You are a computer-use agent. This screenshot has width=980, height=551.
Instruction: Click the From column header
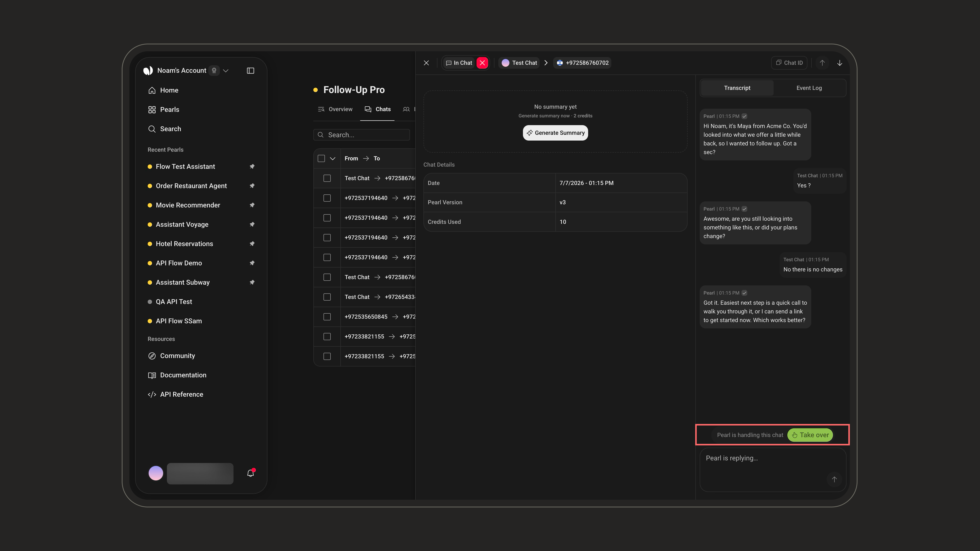(x=351, y=159)
